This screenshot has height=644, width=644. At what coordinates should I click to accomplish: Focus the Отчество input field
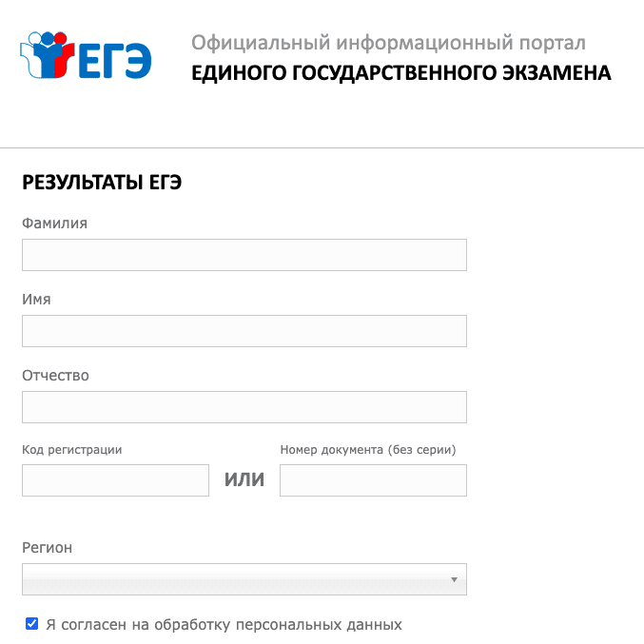(244, 407)
